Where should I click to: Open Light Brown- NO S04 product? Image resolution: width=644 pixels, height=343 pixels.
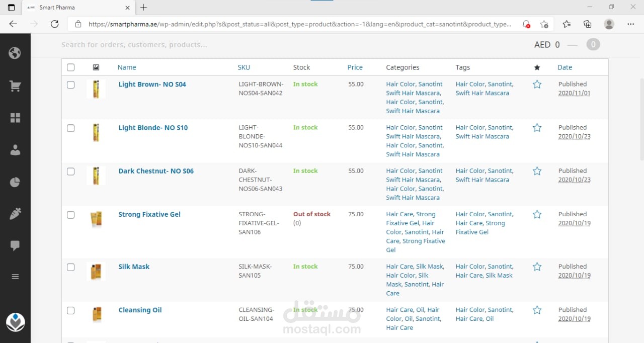coord(152,84)
